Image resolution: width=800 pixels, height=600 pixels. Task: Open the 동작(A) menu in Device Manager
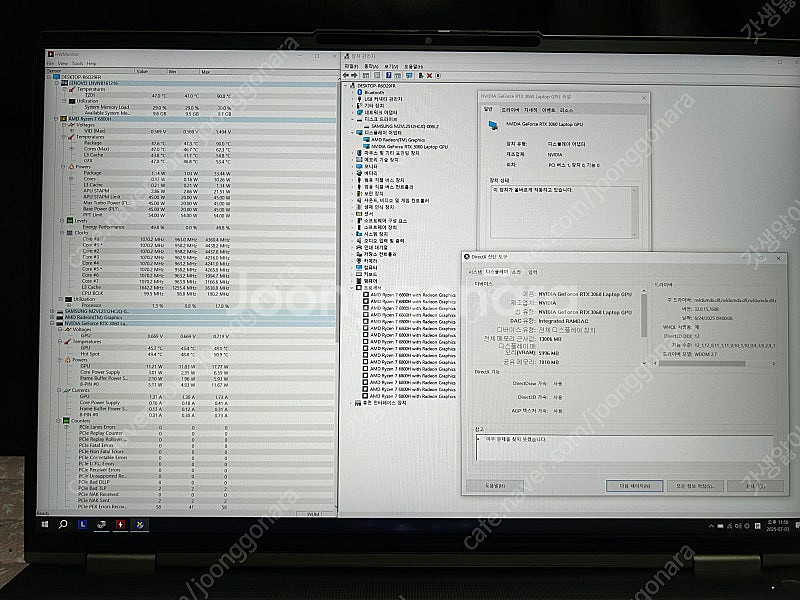pos(371,66)
